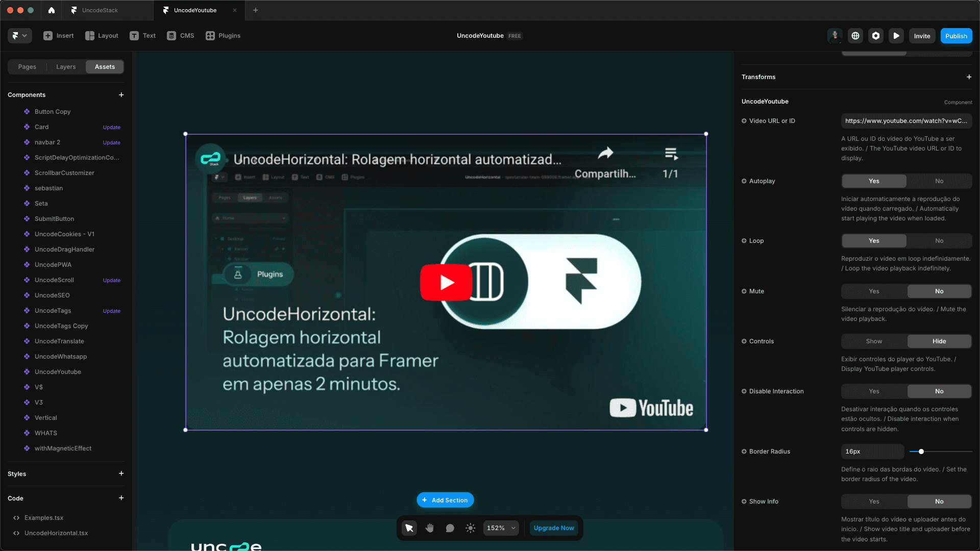Click the YouTube logo in the video
Image resolution: width=980 pixels, height=551 pixels.
pos(651,408)
